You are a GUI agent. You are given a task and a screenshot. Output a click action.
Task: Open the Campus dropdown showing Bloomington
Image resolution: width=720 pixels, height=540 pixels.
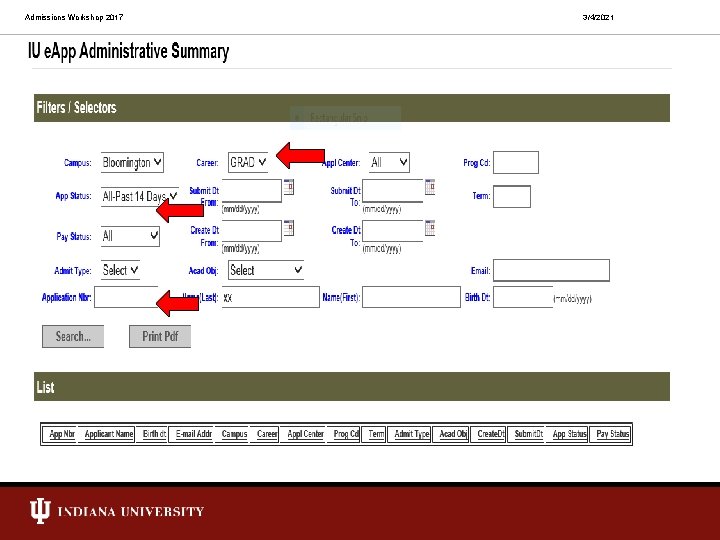pos(132,163)
